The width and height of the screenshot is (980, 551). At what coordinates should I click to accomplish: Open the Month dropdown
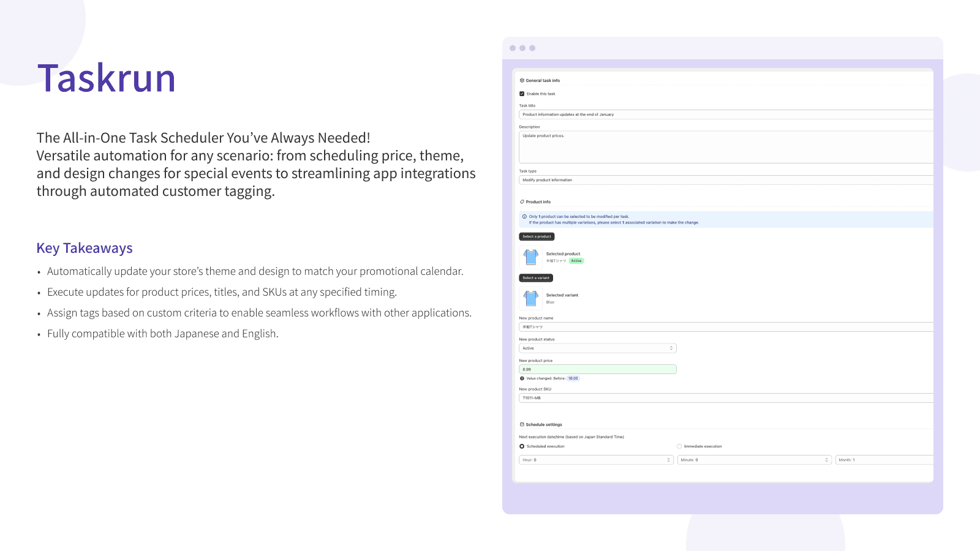[x=884, y=460]
